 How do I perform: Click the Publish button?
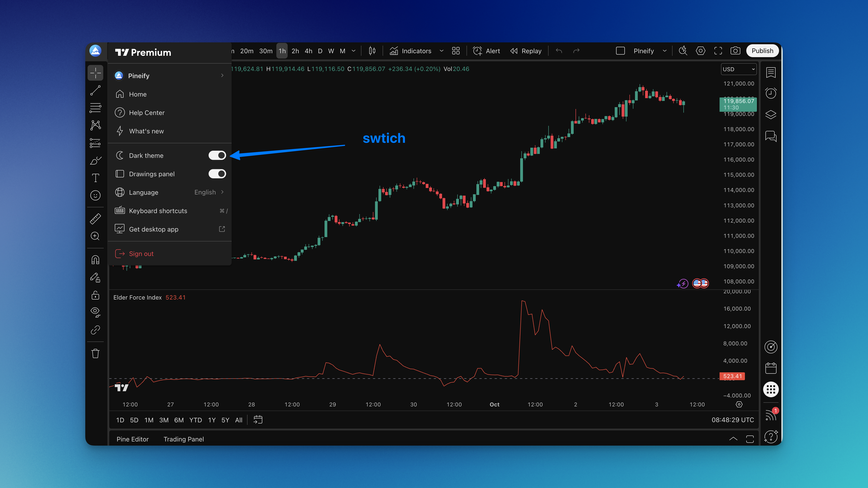coord(762,51)
